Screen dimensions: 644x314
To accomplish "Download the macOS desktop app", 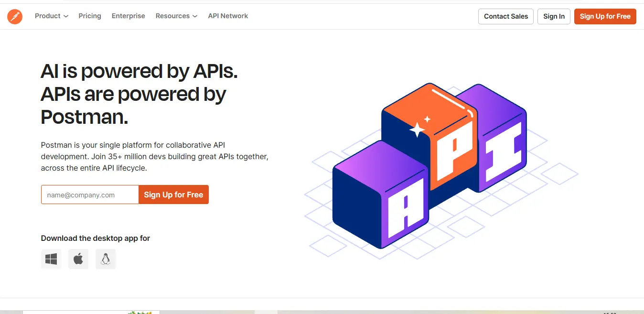I will pyautogui.click(x=78, y=259).
